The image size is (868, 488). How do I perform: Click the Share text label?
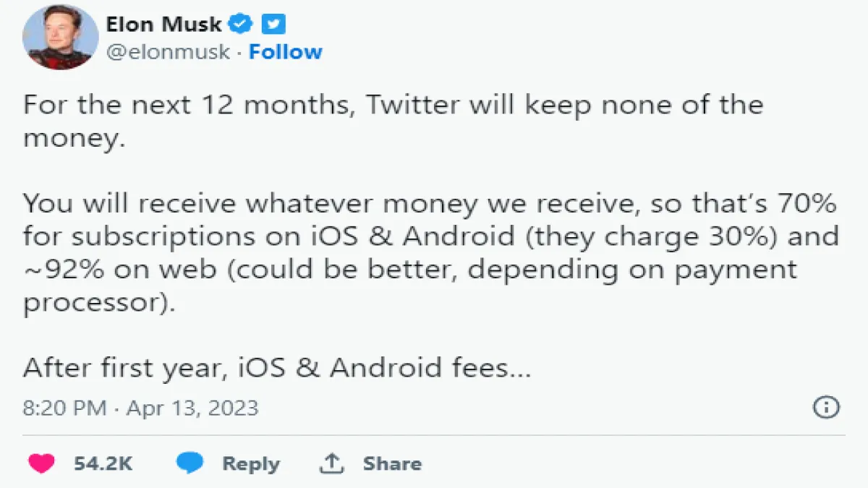point(392,463)
